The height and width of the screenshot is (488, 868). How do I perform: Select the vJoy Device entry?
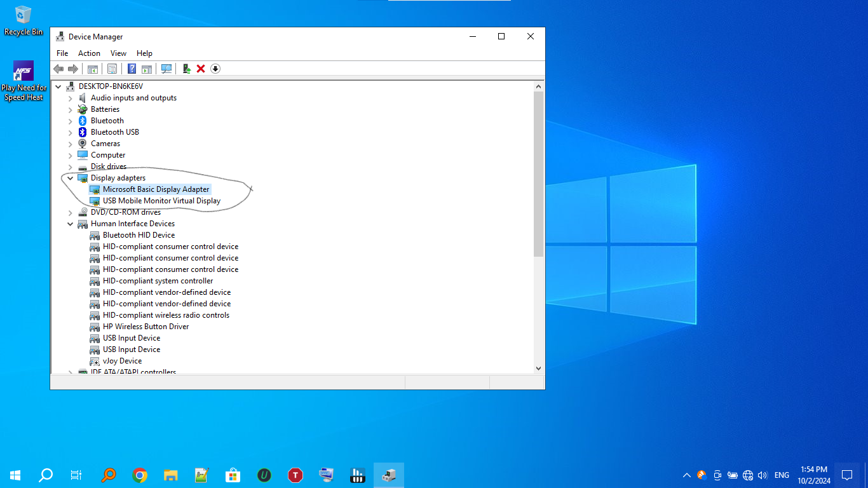(123, 360)
